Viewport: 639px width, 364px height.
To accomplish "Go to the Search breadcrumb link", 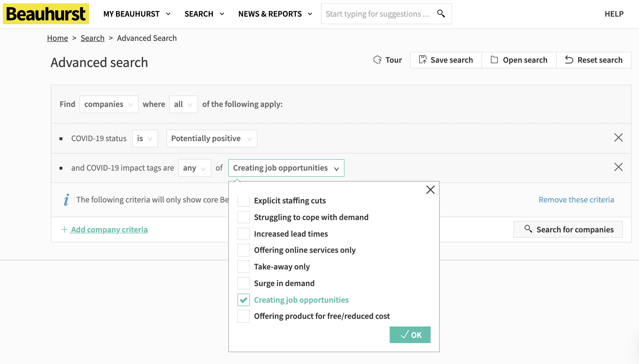I will (92, 38).
